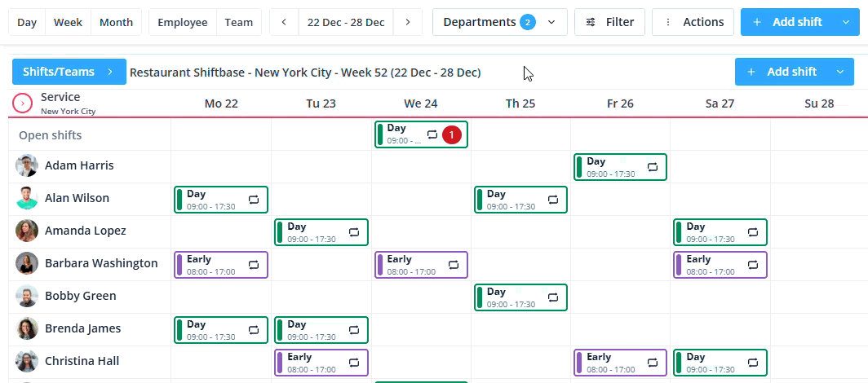Click repeat icon on Christina Hall Tuesday shift
Screen dimensions: 868x383
(x=354, y=363)
